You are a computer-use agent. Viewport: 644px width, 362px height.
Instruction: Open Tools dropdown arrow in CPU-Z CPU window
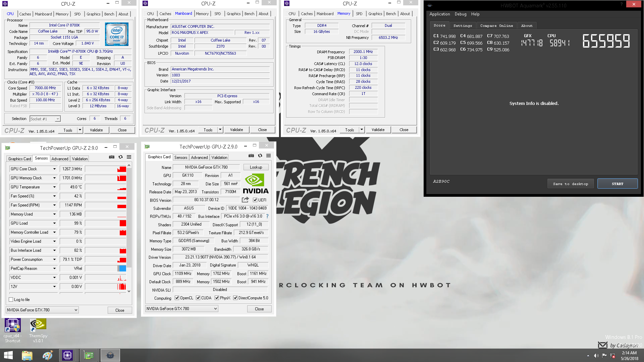click(x=80, y=130)
